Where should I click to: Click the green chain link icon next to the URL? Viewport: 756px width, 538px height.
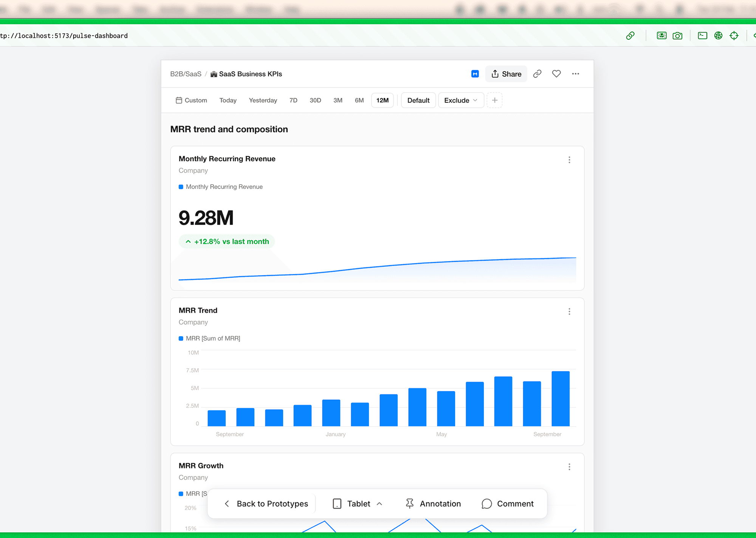click(x=630, y=36)
